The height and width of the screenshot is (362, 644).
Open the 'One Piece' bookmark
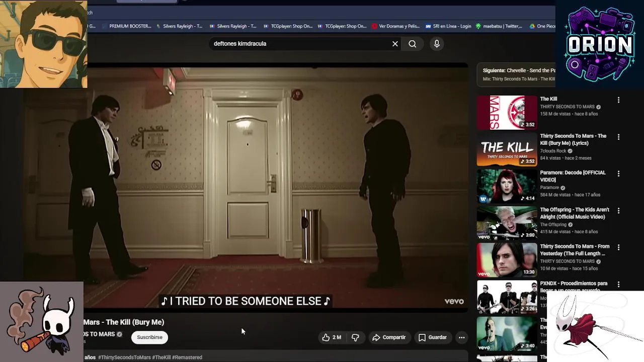[543, 26]
